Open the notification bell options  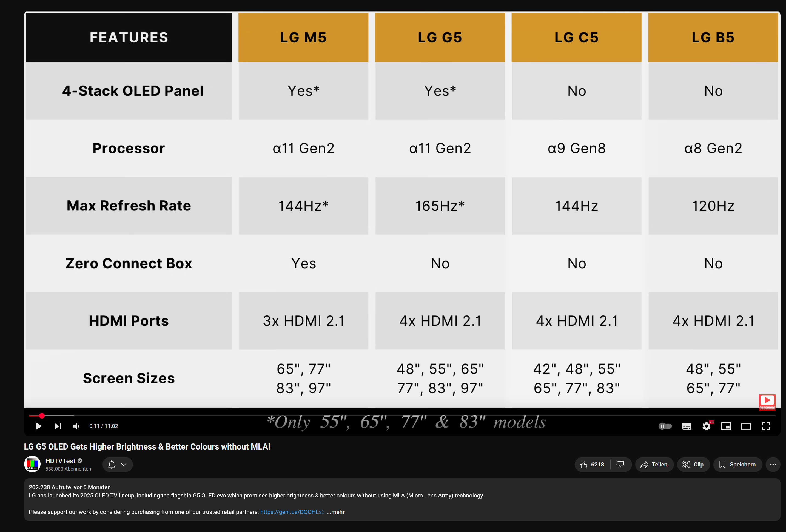[x=117, y=464]
